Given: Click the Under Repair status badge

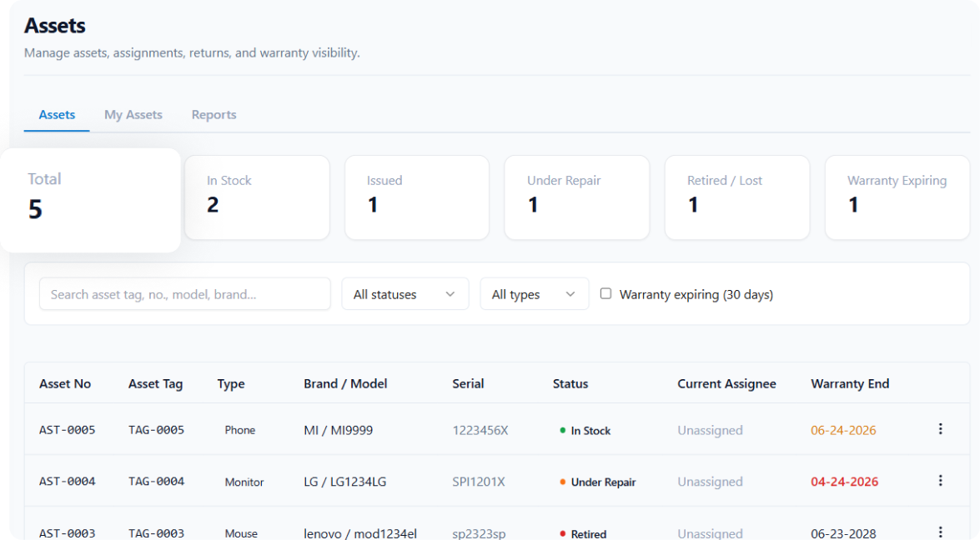Looking at the screenshot, I should 597,482.
